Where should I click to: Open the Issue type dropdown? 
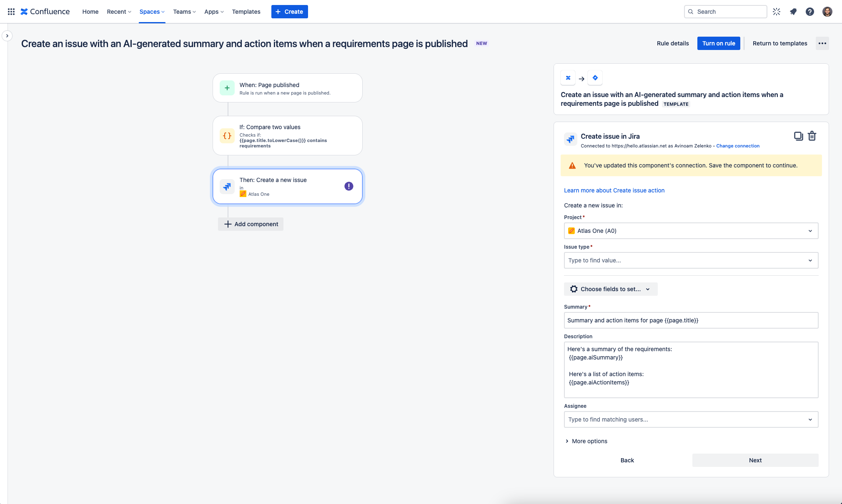691,260
